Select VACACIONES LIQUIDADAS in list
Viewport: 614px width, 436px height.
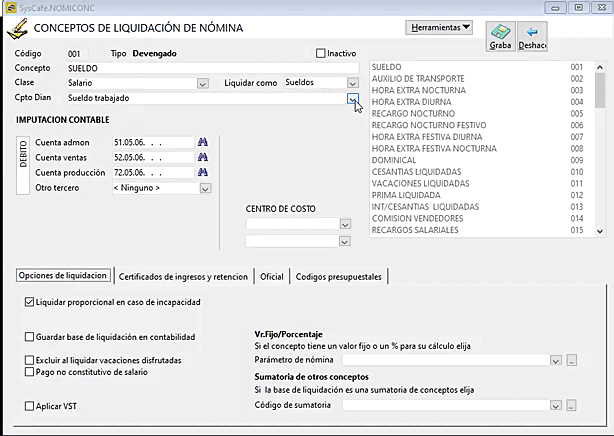pyautogui.click(x=482, y=183)
